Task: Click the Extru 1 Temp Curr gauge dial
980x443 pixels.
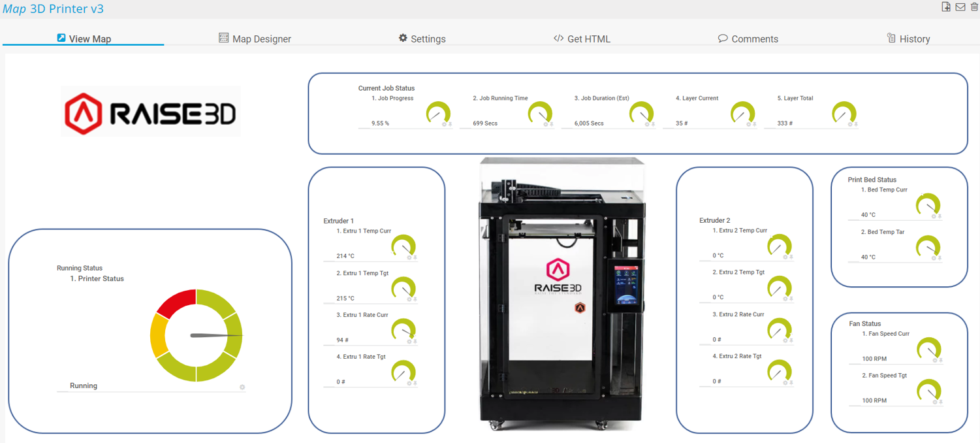Action: pyautogui.click(x=403, y=247)
